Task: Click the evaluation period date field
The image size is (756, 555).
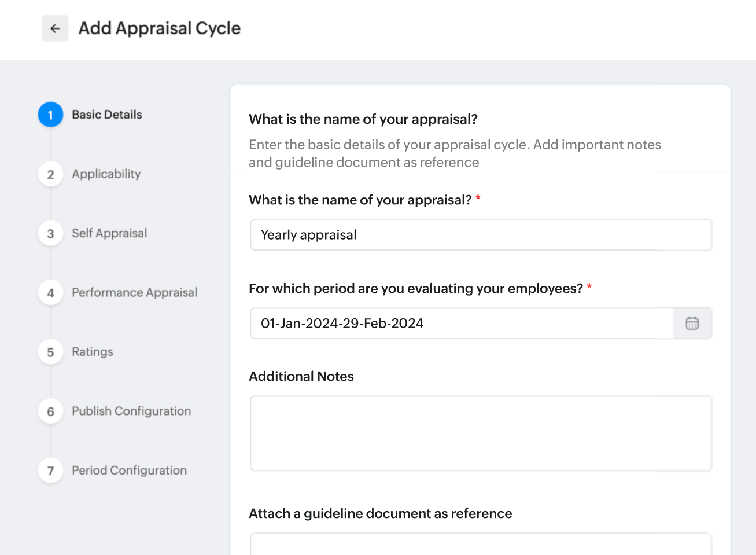Action: pyautogui.click(x=462, y=324)
